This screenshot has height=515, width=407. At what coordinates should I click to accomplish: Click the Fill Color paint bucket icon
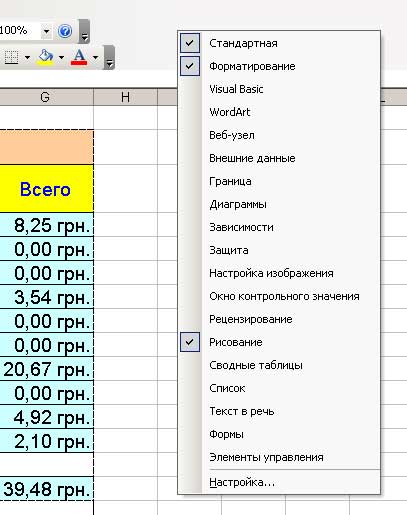point(46,57)
